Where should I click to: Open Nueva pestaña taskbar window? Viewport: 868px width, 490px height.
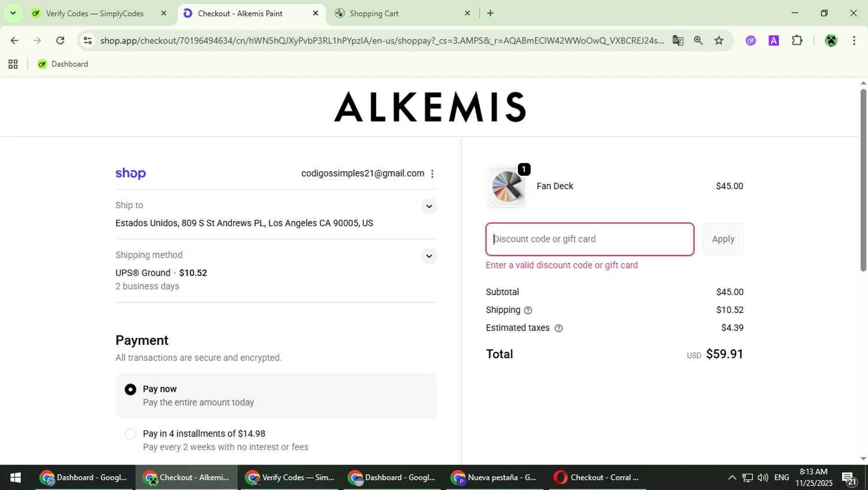coord(495,477)
